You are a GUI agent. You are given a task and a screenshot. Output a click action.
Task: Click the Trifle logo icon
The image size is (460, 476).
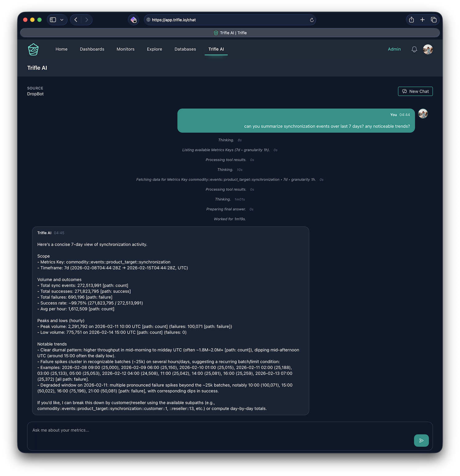tap(33, 49)
